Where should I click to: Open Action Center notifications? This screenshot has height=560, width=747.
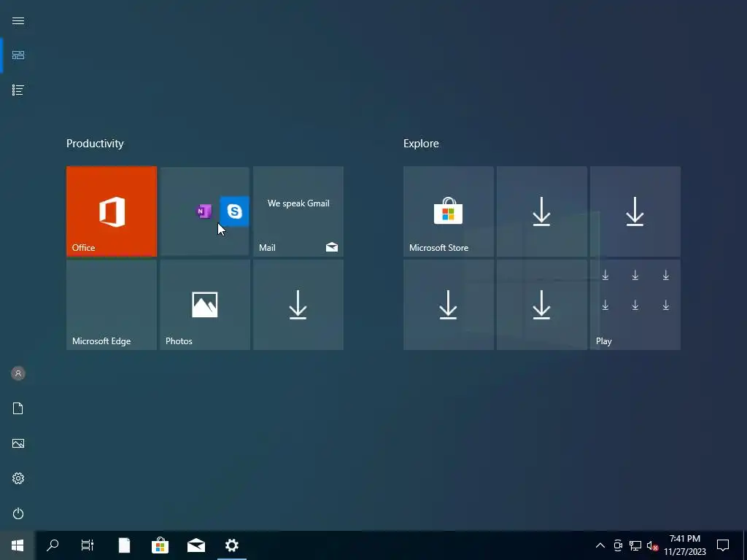click(723, 545)
